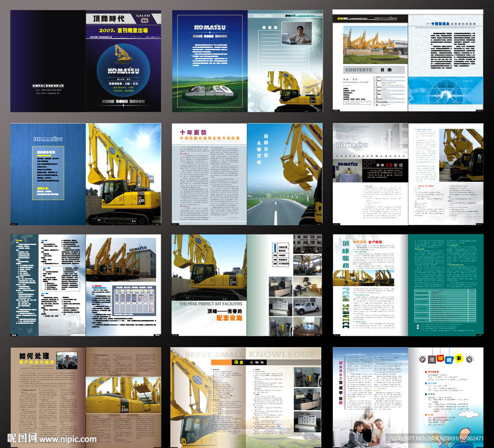
Task: Click the vertical '超越自我' text
Action: [266, 146]
